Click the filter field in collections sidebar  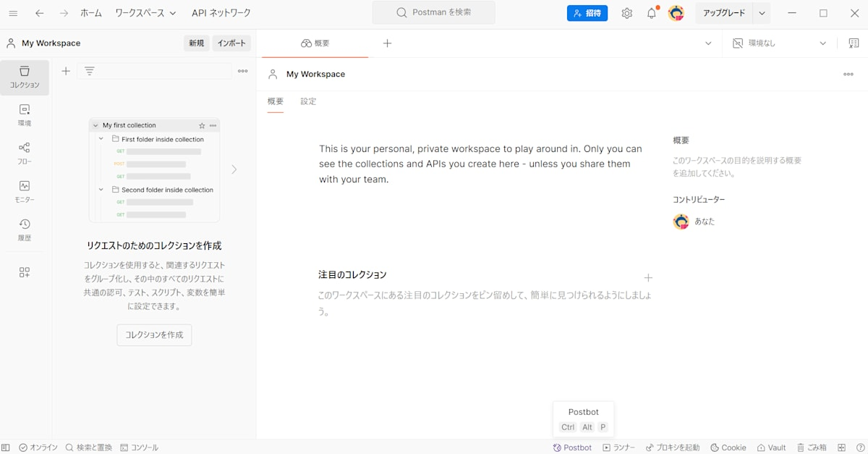(155, 71)
